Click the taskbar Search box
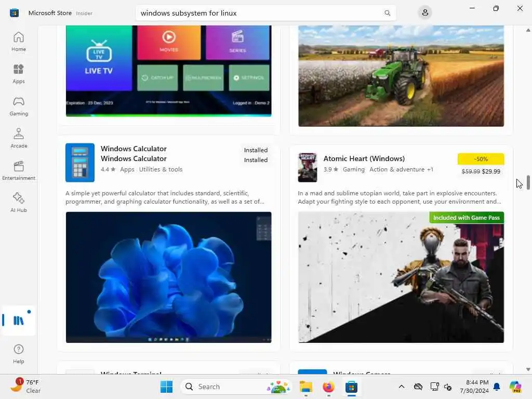The image size is (532, 399). (x=236, y=387)
